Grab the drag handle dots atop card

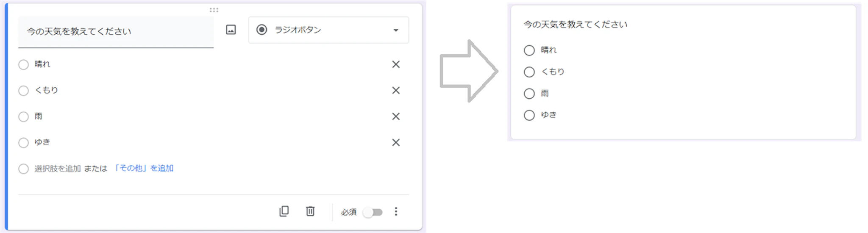pyautogui.click(x=214, y=10)
